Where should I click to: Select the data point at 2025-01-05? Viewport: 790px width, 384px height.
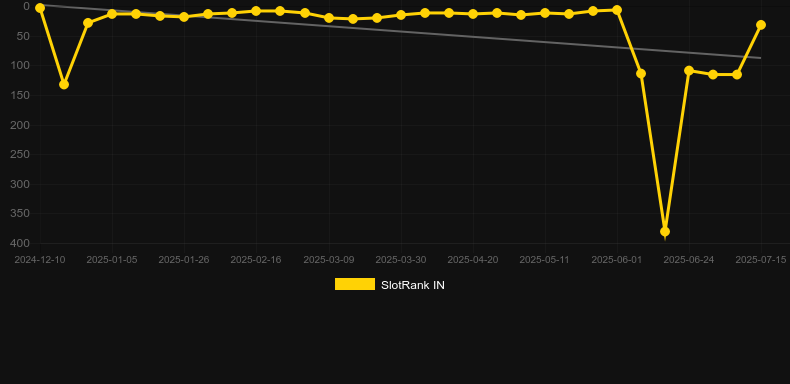[x=112, y=14]
